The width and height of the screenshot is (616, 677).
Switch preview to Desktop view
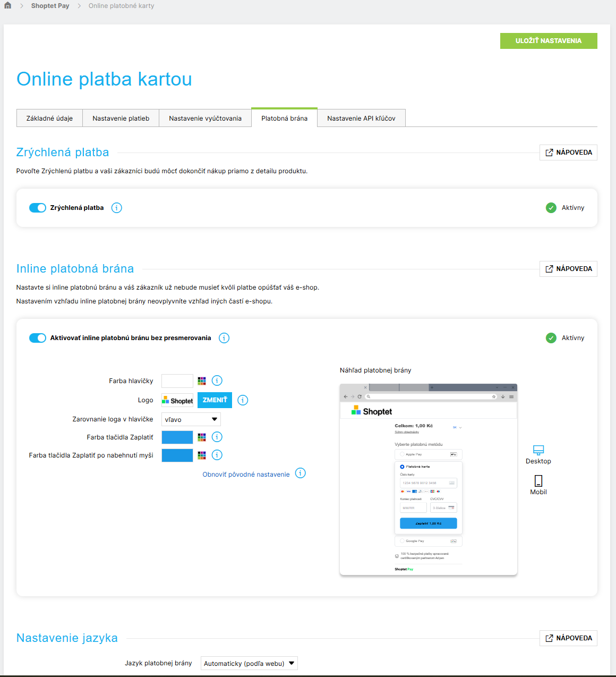coord(538,455)
